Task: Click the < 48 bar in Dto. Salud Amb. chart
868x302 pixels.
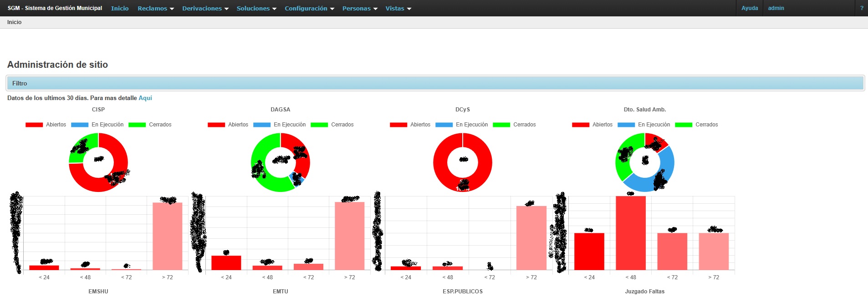Action: [x=631, y=232]
